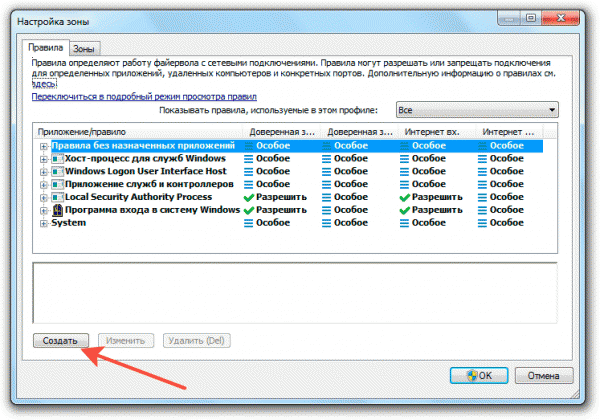The image size is (600, 420).
Task: Close the Настройка зоны window
Action: (x=560, y=18)
